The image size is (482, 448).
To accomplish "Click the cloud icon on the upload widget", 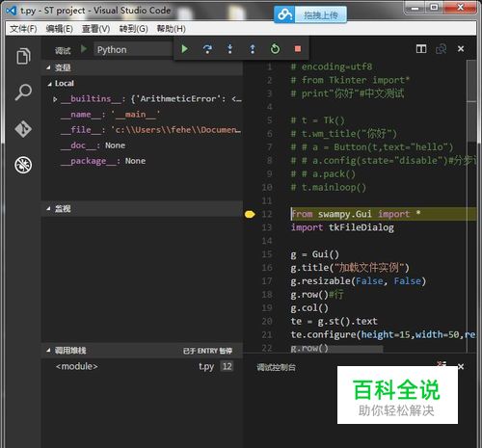I will click(284, 14).
